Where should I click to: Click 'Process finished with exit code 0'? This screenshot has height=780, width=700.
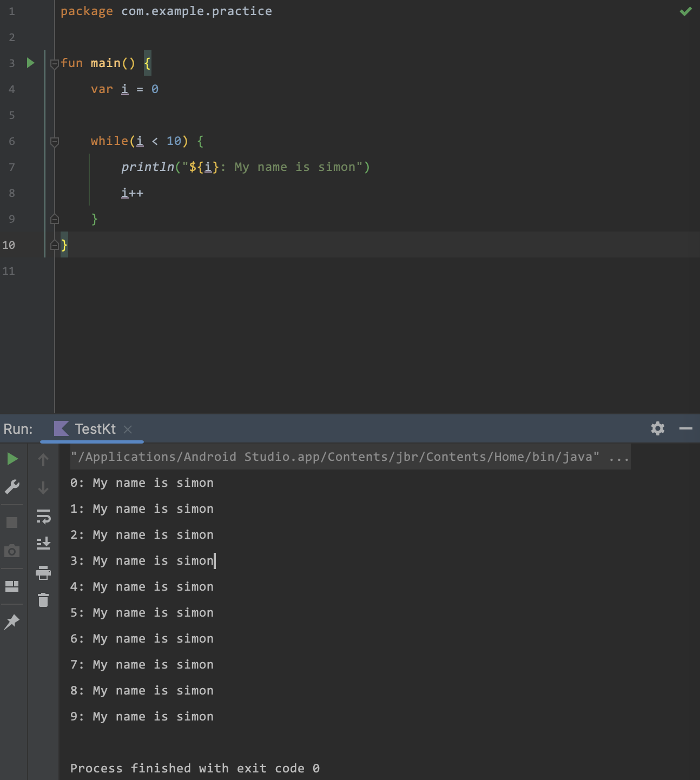[195, 769]
